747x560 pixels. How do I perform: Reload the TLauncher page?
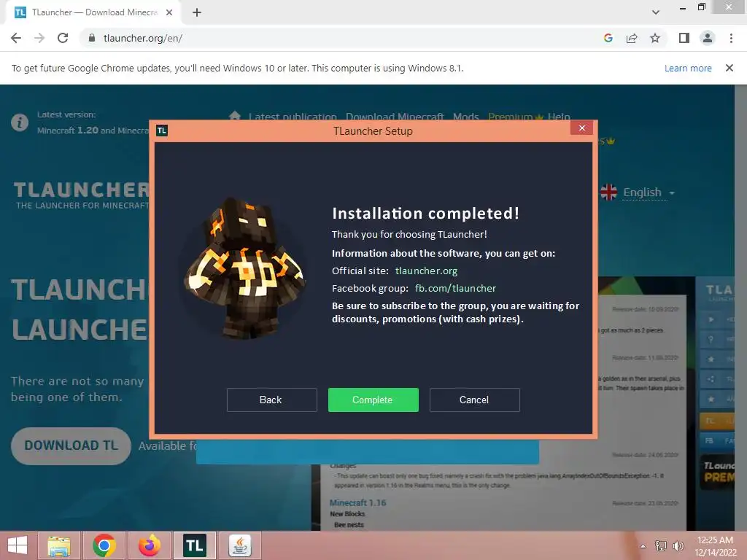pyautogui.click(x=63, y=38)
